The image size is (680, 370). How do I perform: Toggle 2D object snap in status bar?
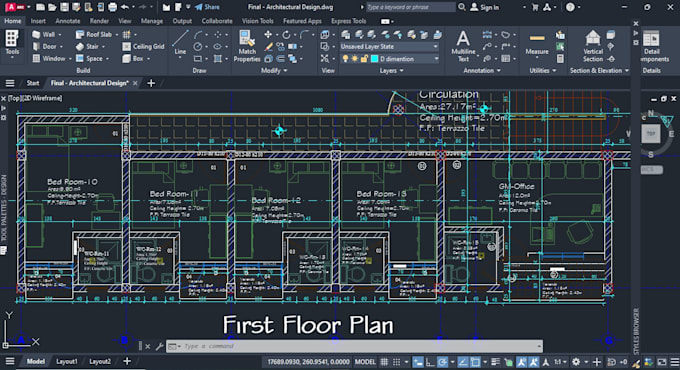point(475,362)
